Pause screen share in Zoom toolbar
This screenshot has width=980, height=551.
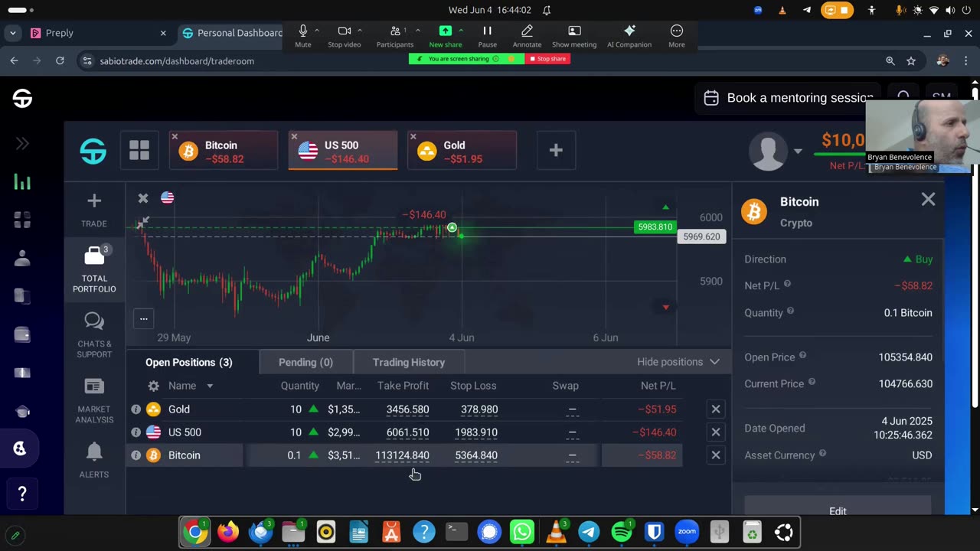pos(487,35)
